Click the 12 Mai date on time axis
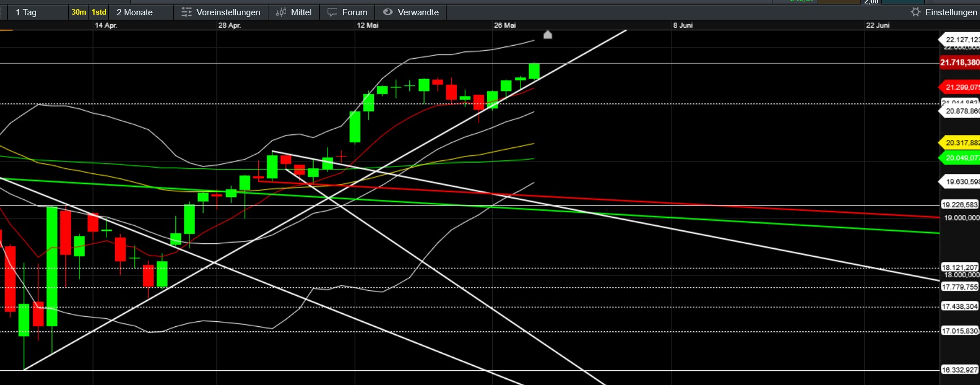Viewport: 980px width, 385px height. (x=368, y=25)
